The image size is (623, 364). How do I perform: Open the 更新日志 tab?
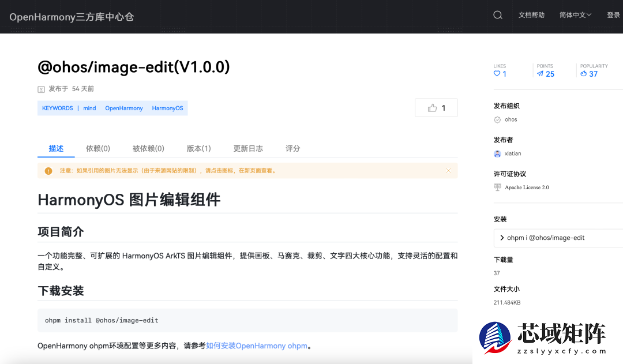pos(248,148)
